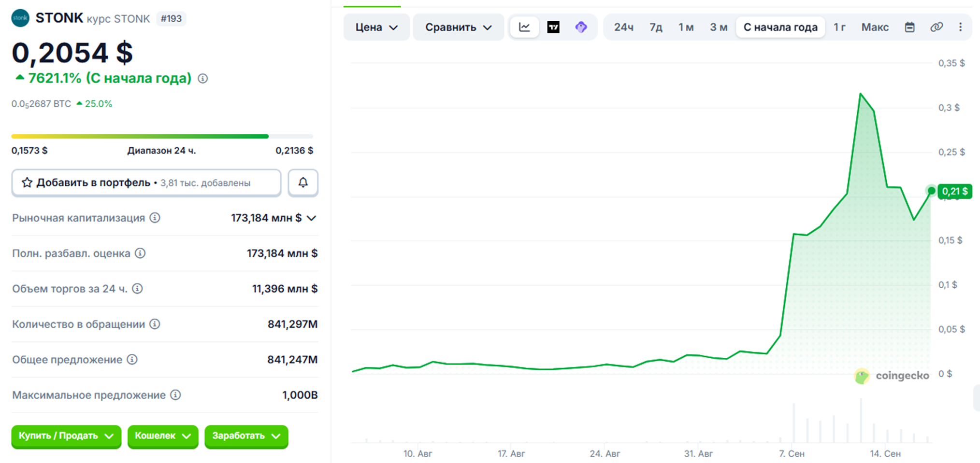Click the 0,2054 $ price value
Viewport: 980px width, 463px height.
pyautogui.click(x=72, y=52)
